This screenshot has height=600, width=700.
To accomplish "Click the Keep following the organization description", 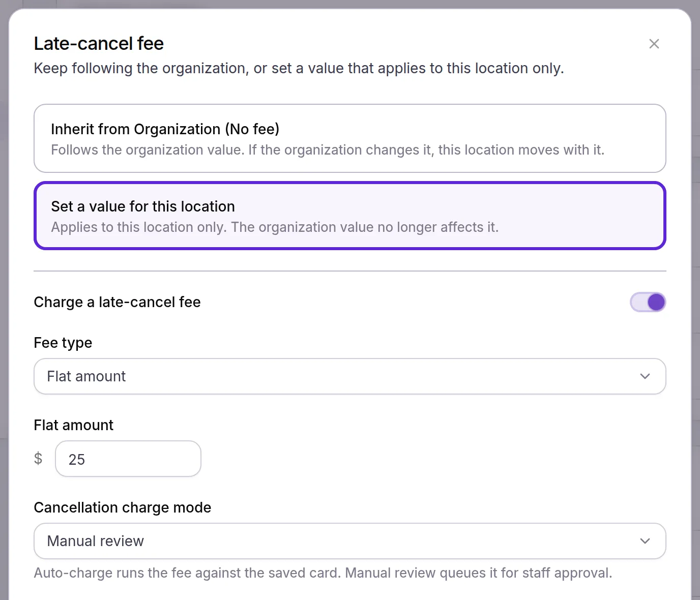I will point(299,68).
